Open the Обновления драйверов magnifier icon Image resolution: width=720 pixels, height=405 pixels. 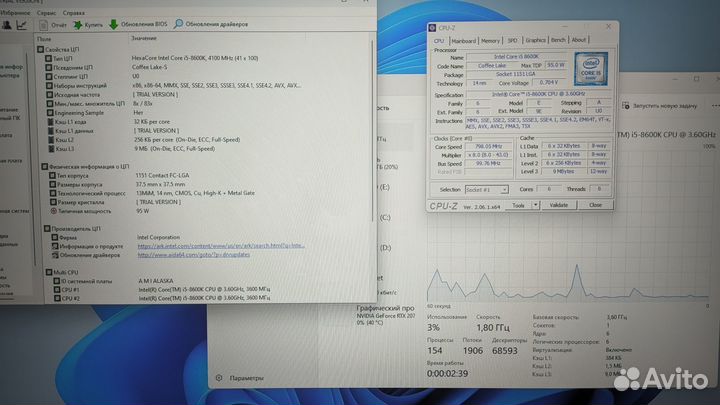(x=178, y=24)
